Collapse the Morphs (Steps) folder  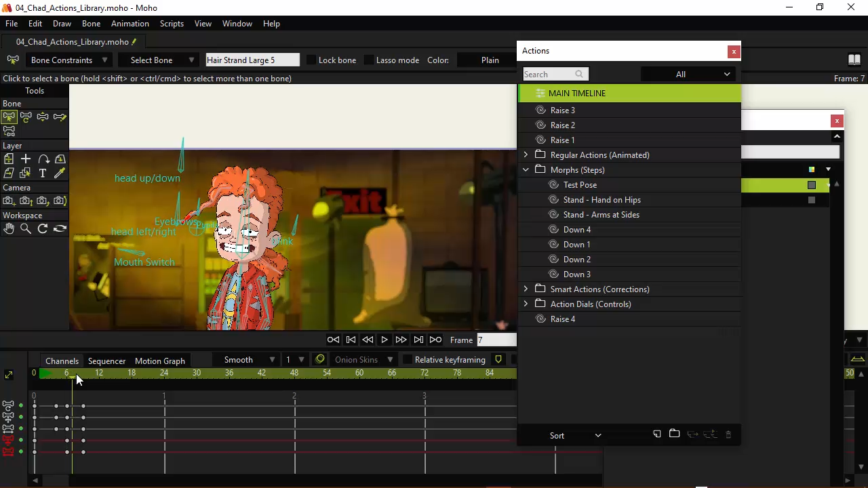pos(526,170)
